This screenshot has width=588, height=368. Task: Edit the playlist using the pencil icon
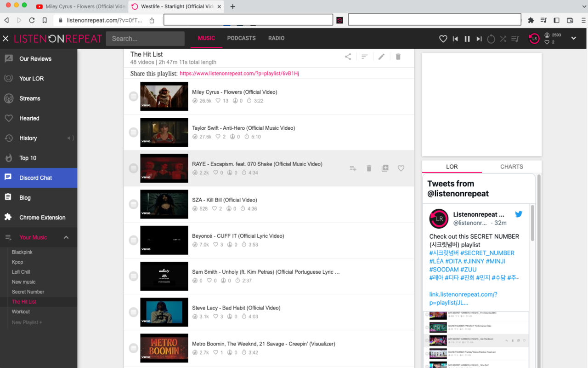381,56
